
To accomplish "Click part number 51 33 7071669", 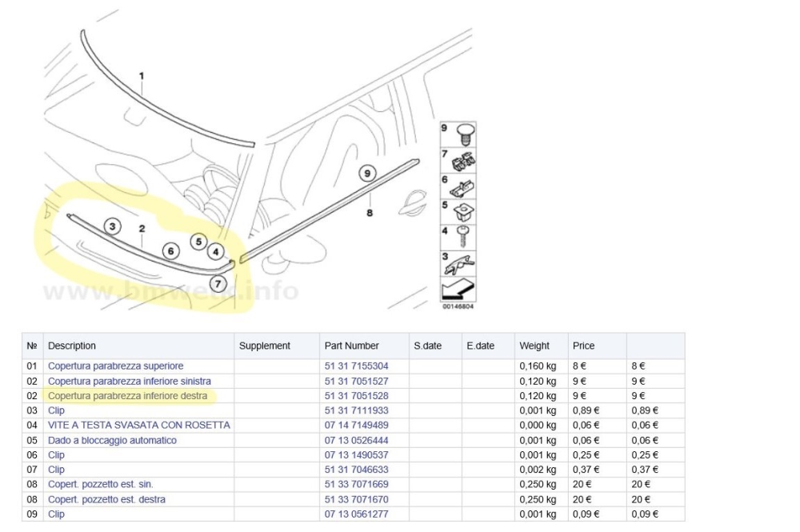I will click(x=356, y=484).
